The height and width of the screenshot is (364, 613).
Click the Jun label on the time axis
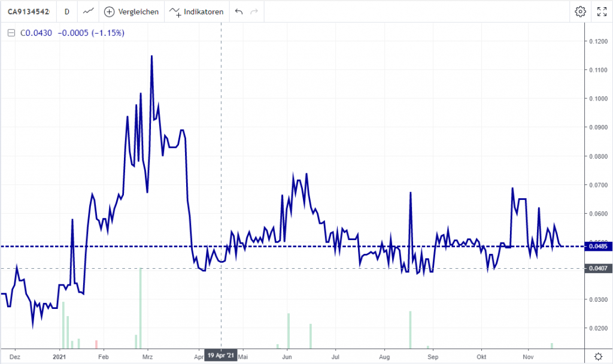point(288,356)
